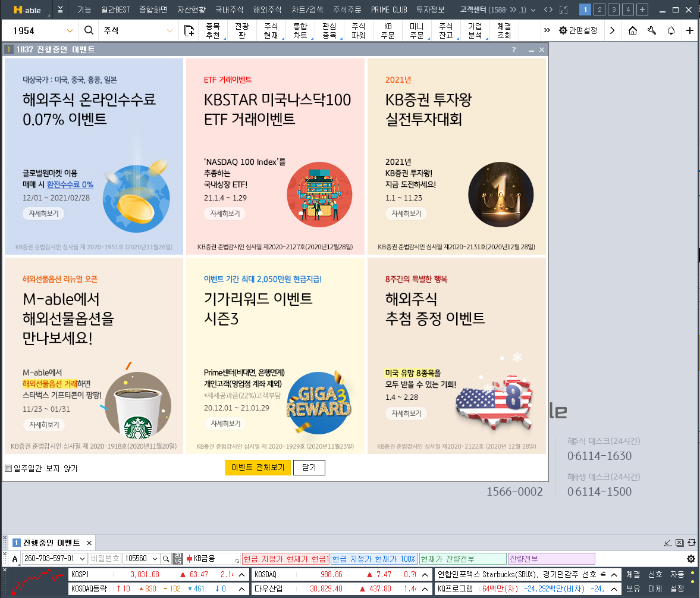Expand the 1954 screen number dropdown
The width and height of the screenshot is (700, 598).
point(70,30)
